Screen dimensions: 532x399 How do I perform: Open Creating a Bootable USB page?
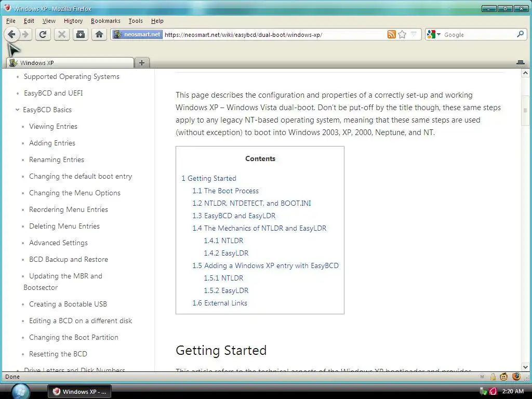68,304
